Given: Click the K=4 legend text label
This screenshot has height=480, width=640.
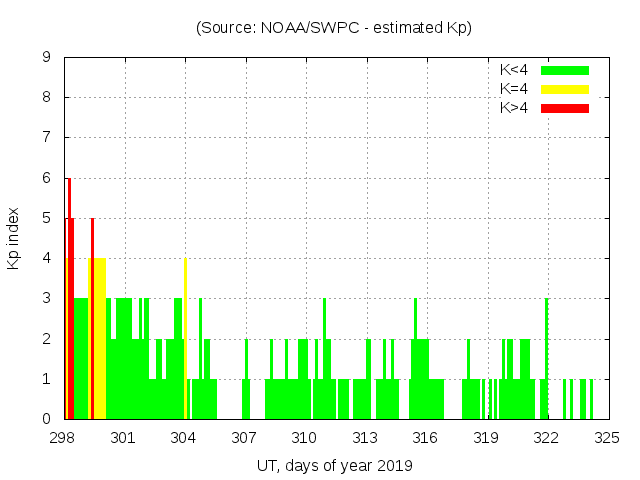Looking at the screenshot, I should 514,89.
